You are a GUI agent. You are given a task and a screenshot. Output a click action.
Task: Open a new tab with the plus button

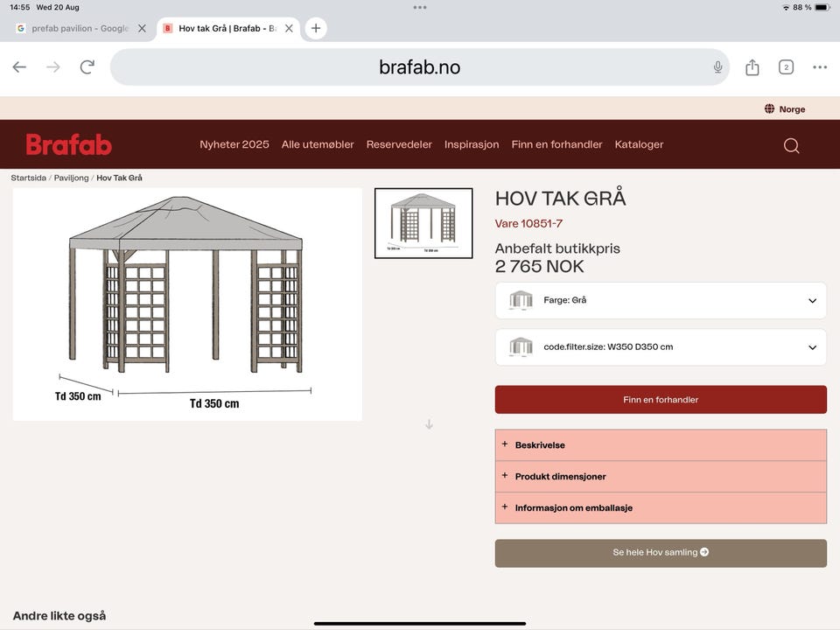coord(315,28)
